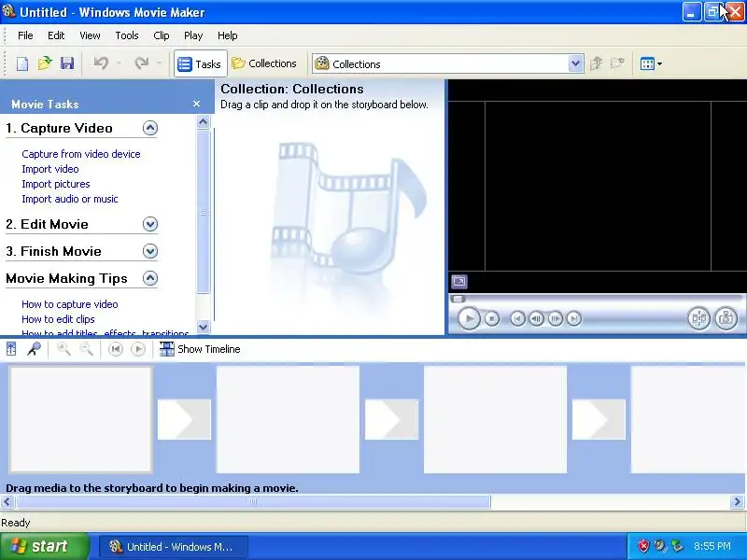
Task: Toggle the Collections pane button
Action: pyautogui.click(x=264, y=63)
